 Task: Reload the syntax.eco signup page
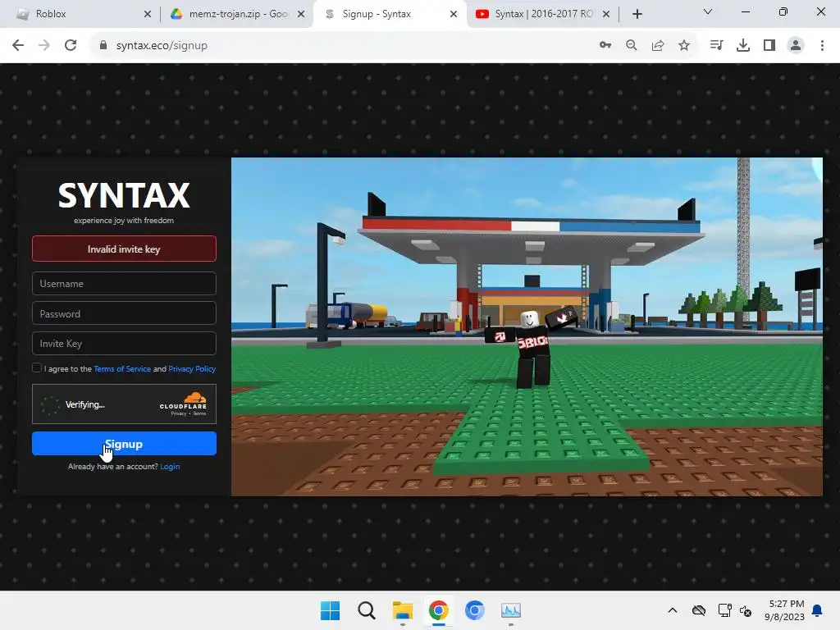71,46
